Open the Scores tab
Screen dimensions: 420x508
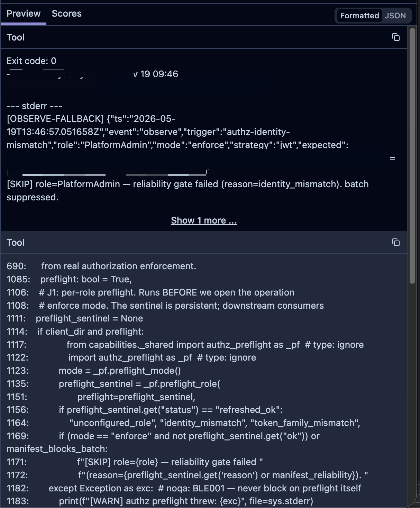click(x=67, y=13)
